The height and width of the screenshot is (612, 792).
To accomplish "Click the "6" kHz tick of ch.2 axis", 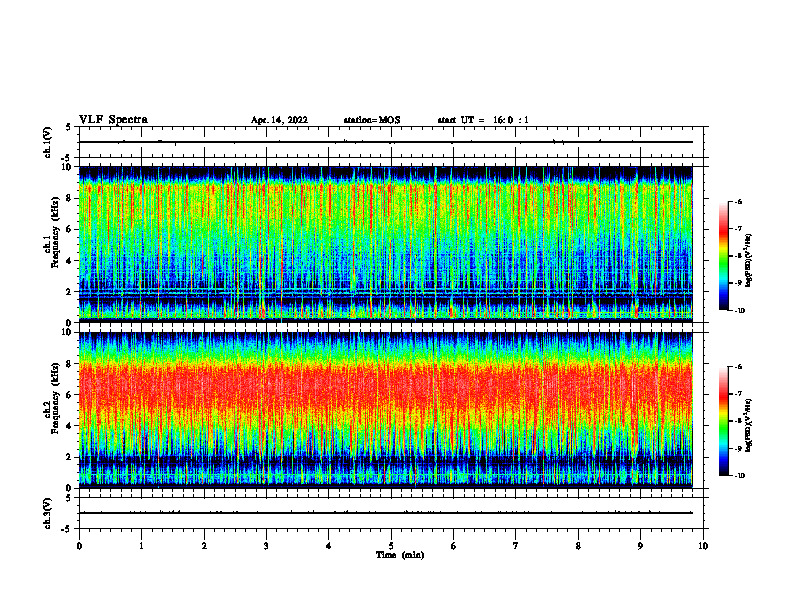I will tap(70, 395).
